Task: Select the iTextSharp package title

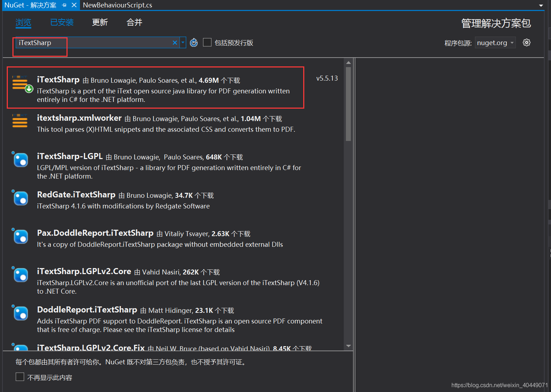Action: pyautogui.click(x=58, y=80)
